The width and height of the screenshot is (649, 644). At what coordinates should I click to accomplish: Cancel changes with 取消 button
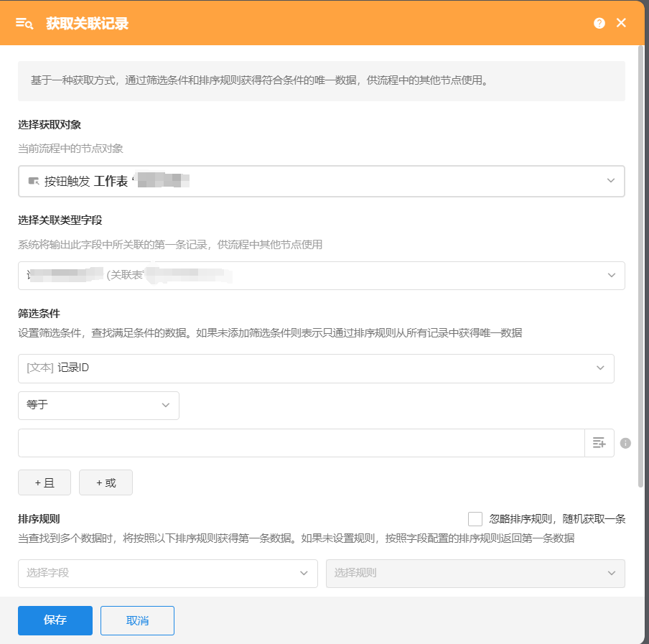click(137, 620)
